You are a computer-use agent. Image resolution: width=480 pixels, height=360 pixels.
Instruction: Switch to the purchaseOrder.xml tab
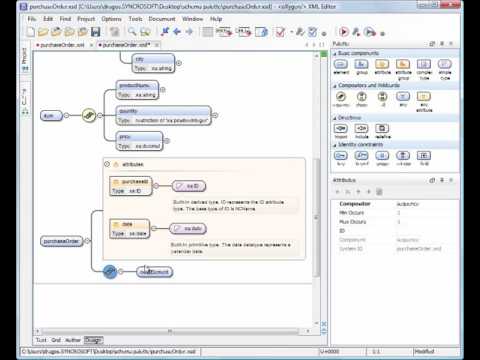pyautogui.click(x=61, y=45)
